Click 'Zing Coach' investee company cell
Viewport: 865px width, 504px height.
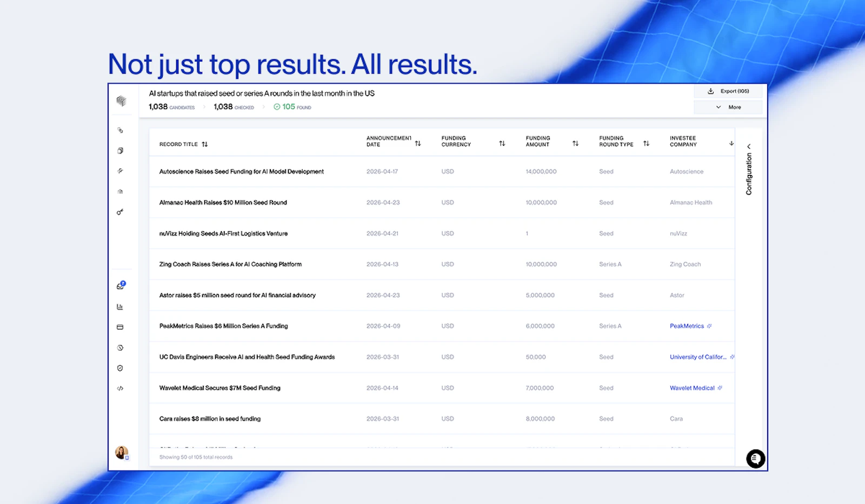(x=685, y=264)
